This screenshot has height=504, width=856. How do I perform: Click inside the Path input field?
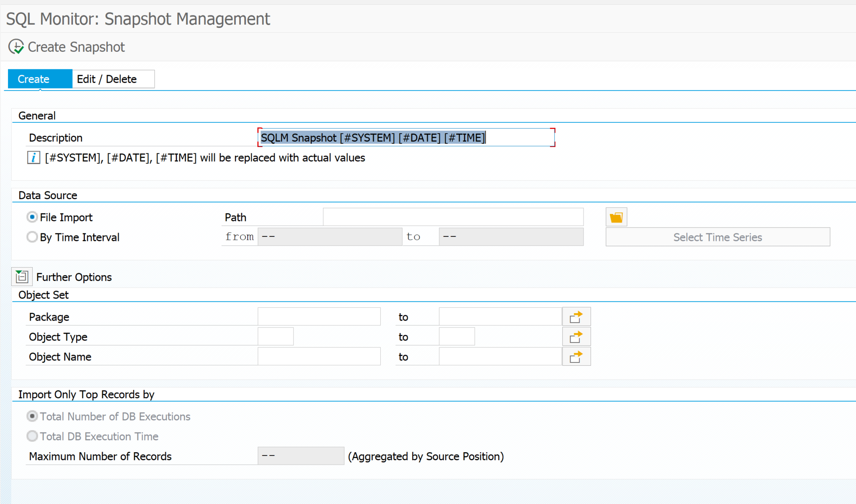[453, 217]
